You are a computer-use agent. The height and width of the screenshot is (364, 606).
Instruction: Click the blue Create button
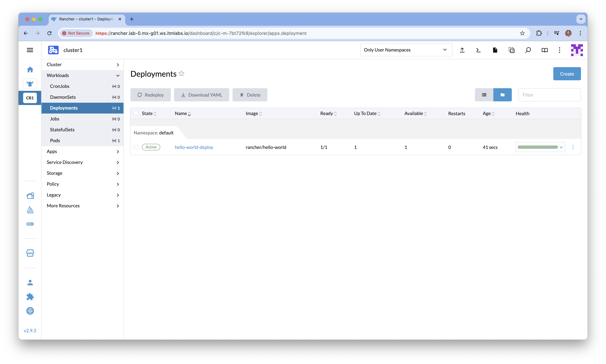click(x=566, y=74)
